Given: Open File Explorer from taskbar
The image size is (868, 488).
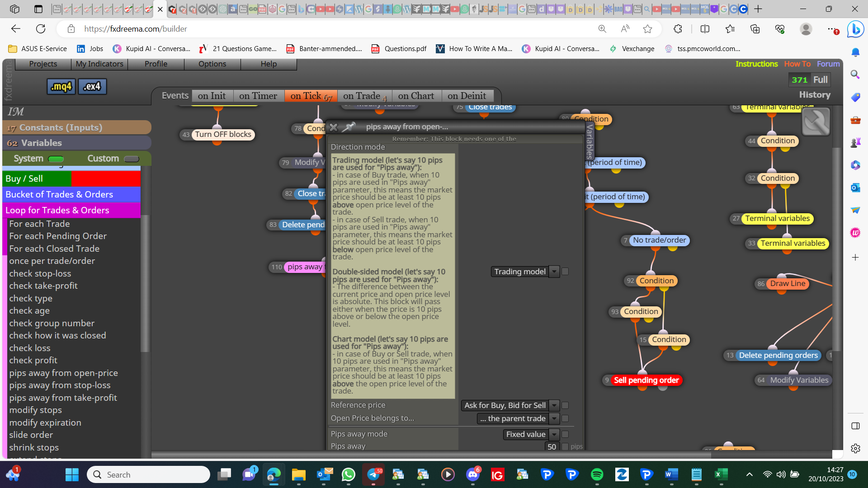Looking at the screenshot, I should tap(298, 474).
